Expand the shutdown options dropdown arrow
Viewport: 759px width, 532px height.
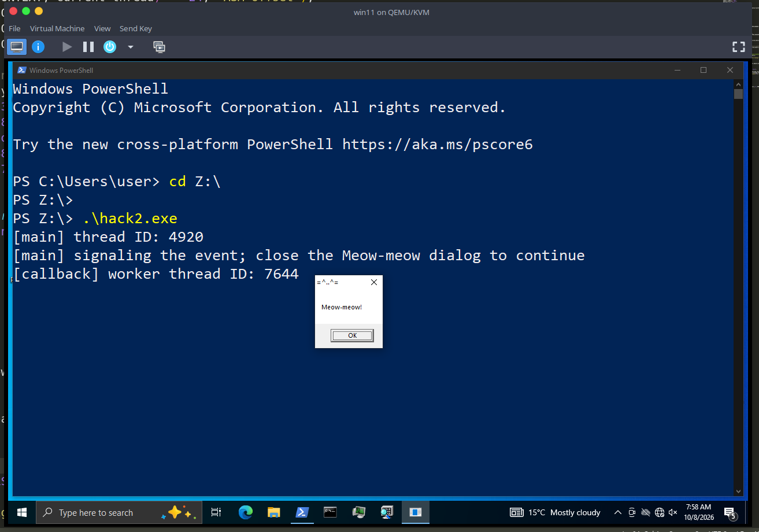(x=131, y=47)
